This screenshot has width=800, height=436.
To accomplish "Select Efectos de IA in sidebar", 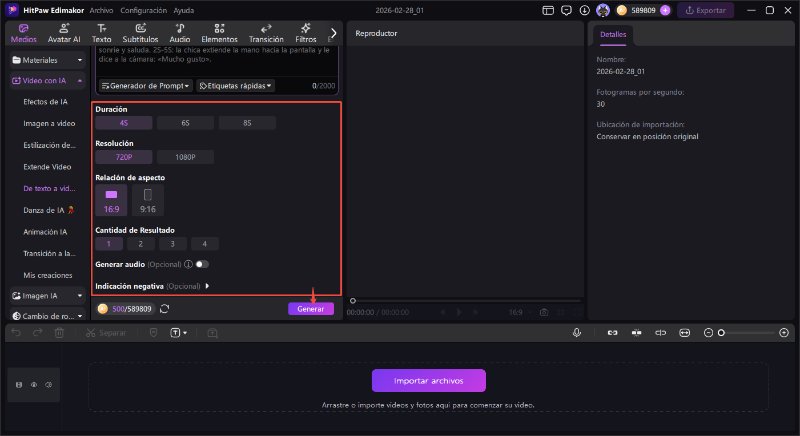I will (x=45, y=102).
